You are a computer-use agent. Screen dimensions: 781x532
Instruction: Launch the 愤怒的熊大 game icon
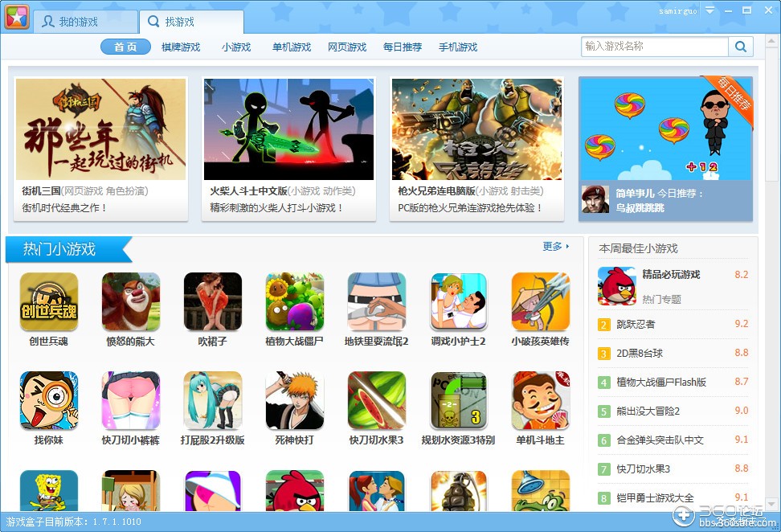click(x=130, y=301)
